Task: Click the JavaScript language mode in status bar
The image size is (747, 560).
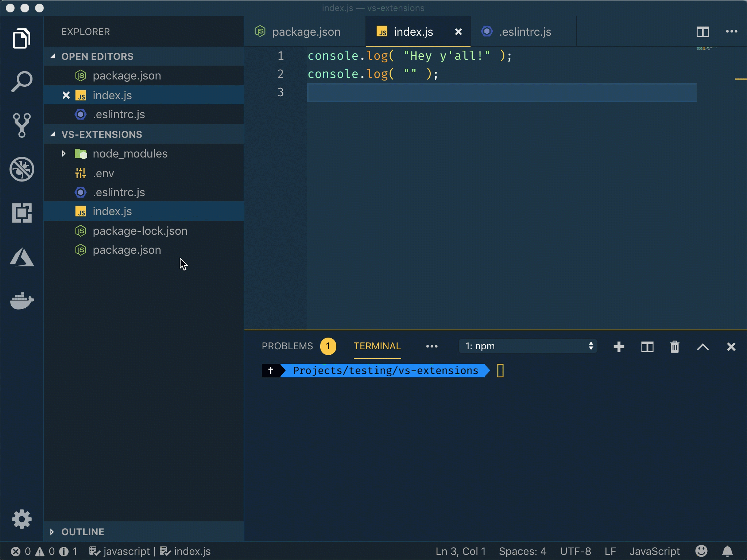Action: pos(654,551)
